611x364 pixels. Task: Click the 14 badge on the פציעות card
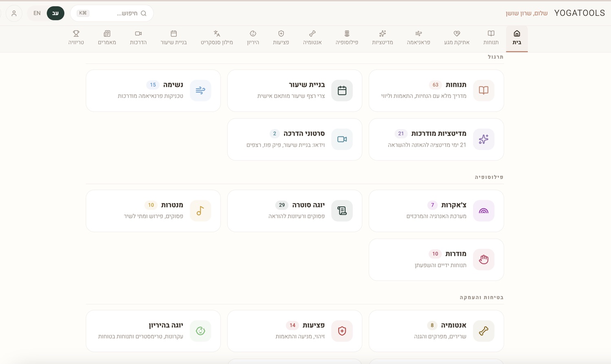(x=292, y=325)
